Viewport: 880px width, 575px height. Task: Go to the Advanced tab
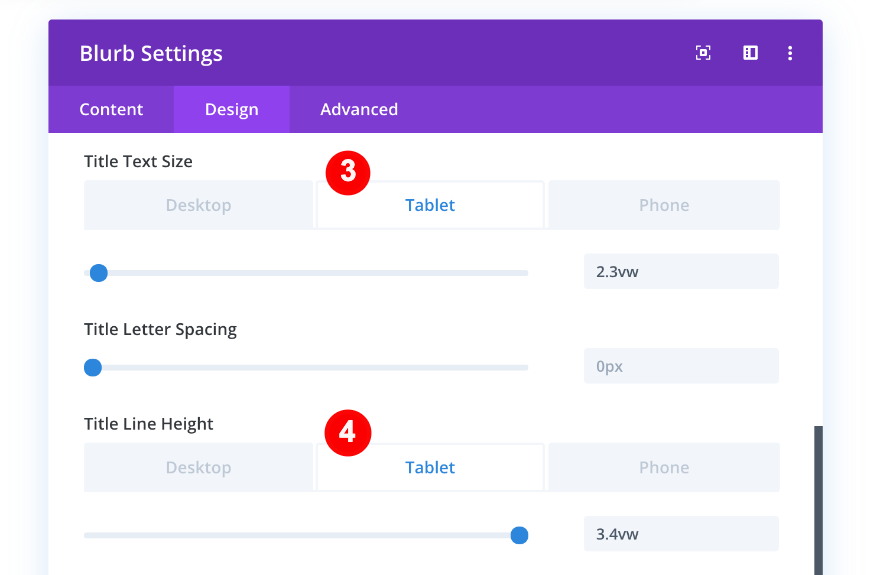click(x=359, y=110)
